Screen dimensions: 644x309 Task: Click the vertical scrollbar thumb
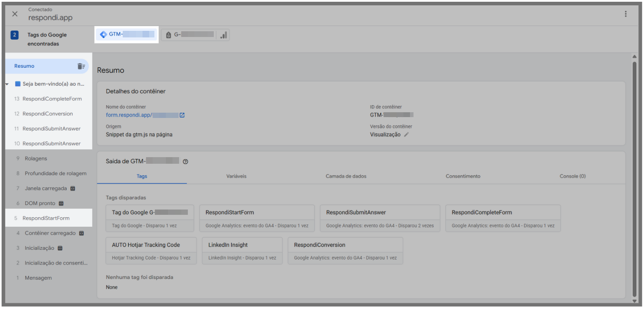(634, 179)
